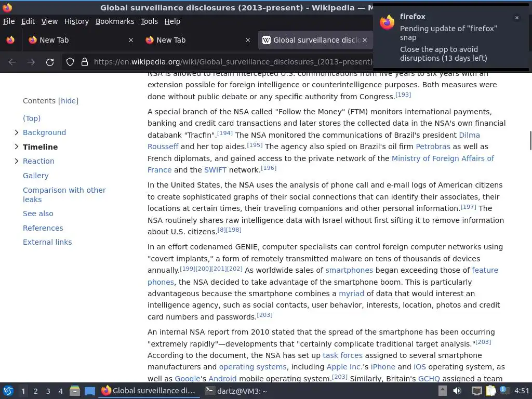Image resolution: width=532 pixels, height=399 pixels.
Task: Open the iPhone link
Action: click(x=383, y=367)
